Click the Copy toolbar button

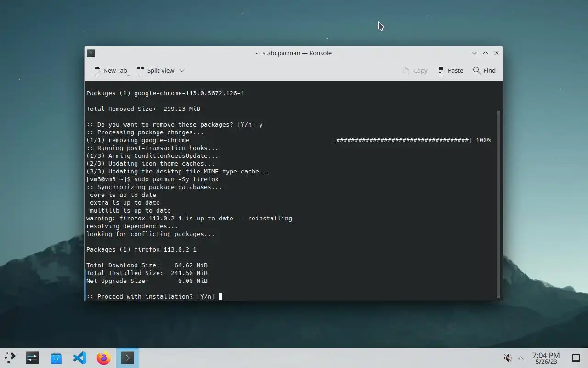click(415, 70)
